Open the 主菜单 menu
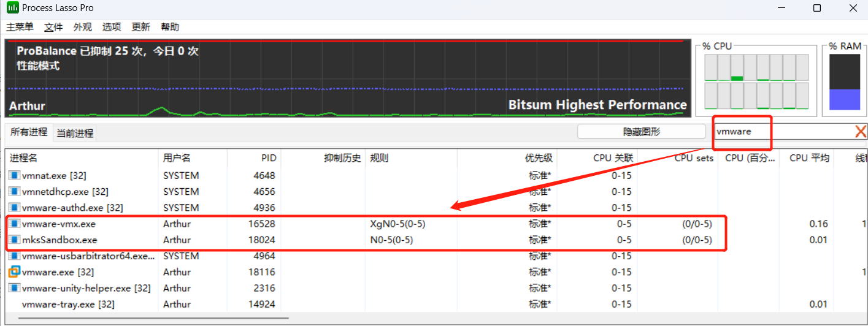Image resolution: width=868 pixels, height=326 pixels. tap(20, 27)
